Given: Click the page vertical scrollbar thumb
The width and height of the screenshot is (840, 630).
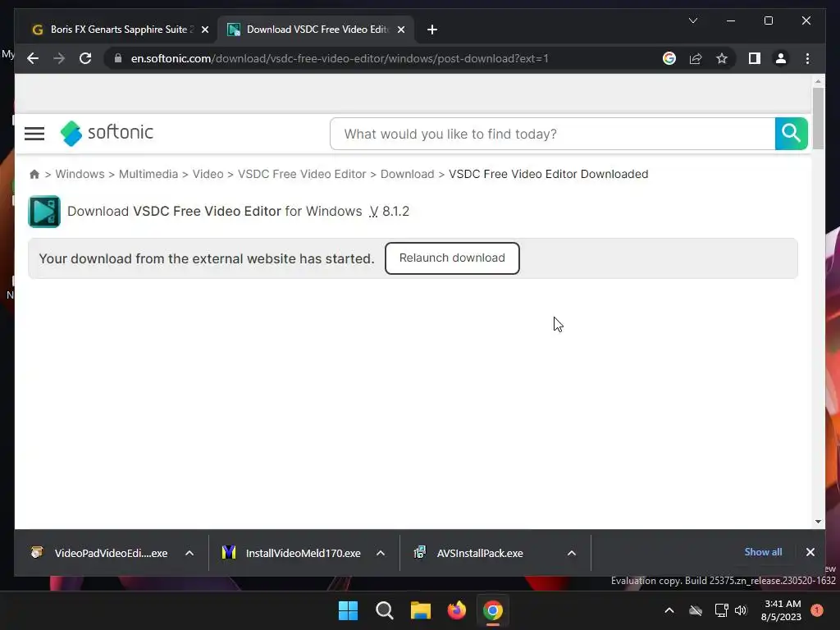Looking at the screenshot, I should click(x=818, y=118).
